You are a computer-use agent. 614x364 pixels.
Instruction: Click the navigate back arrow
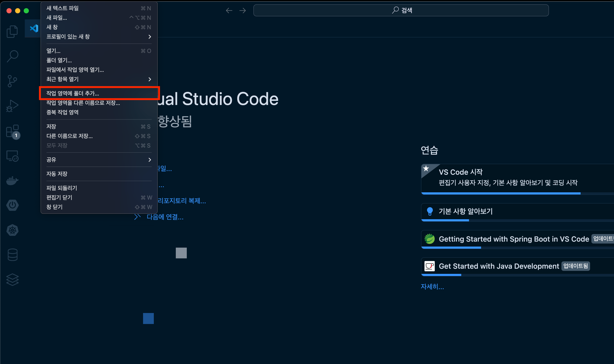(229, 11)
